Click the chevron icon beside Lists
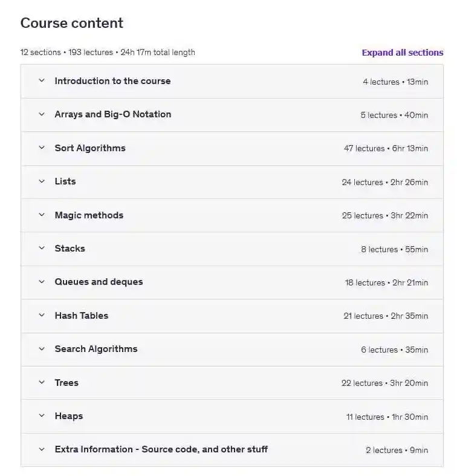Screen dimensions: 457x476 coord(42,181)
